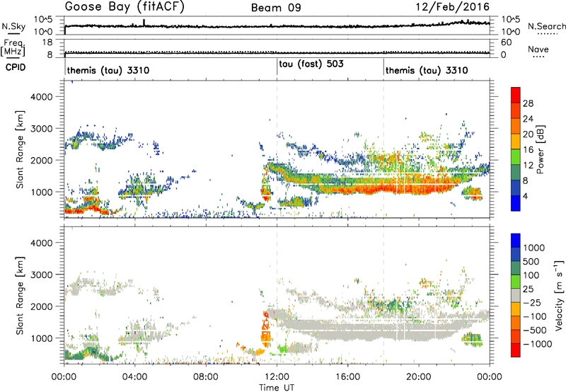The image size is (566, 392).
Task: Click the 'tau (fast) 503' CPID label
Action: (311, 64)
